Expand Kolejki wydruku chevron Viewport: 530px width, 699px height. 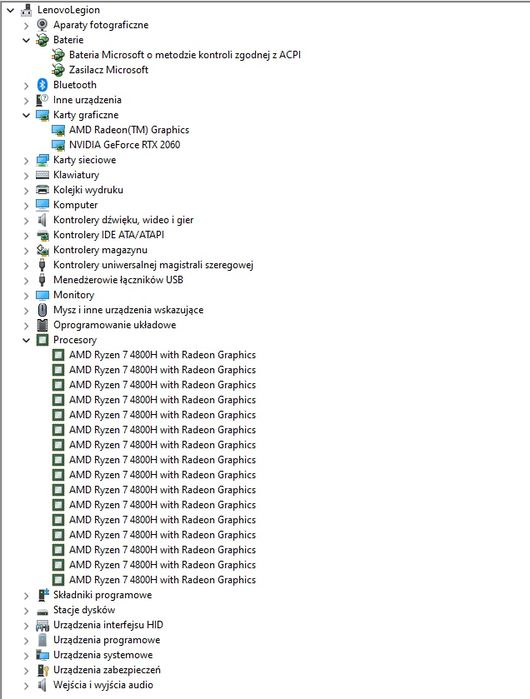point(26,190)
